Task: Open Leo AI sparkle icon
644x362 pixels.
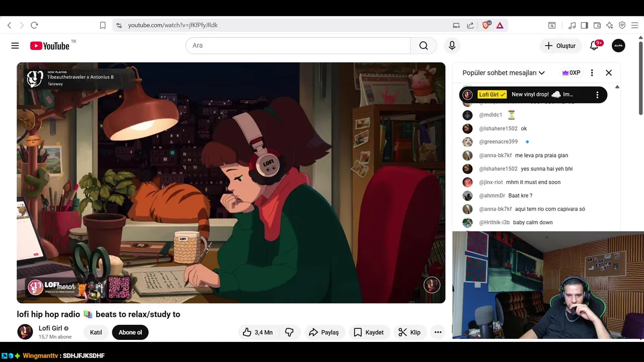Action: click(x=610, y=25)
